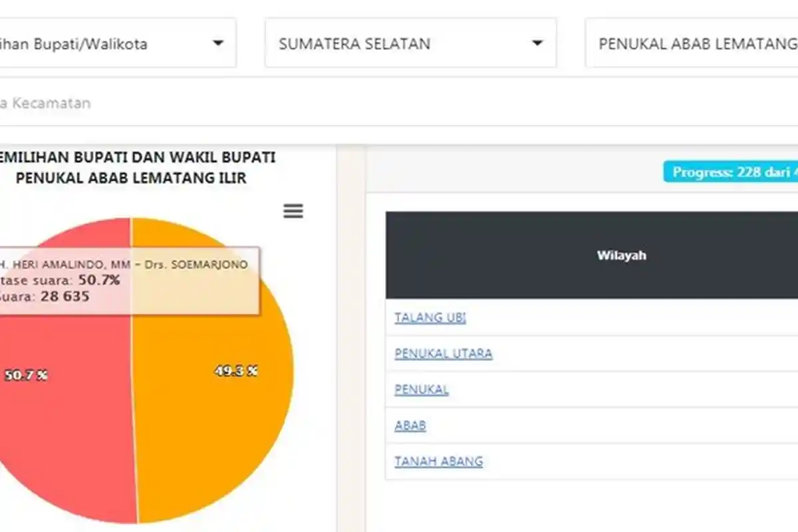Open TALANG UBI district results
This screenshot has height=532, width=798.
[430, 318]
